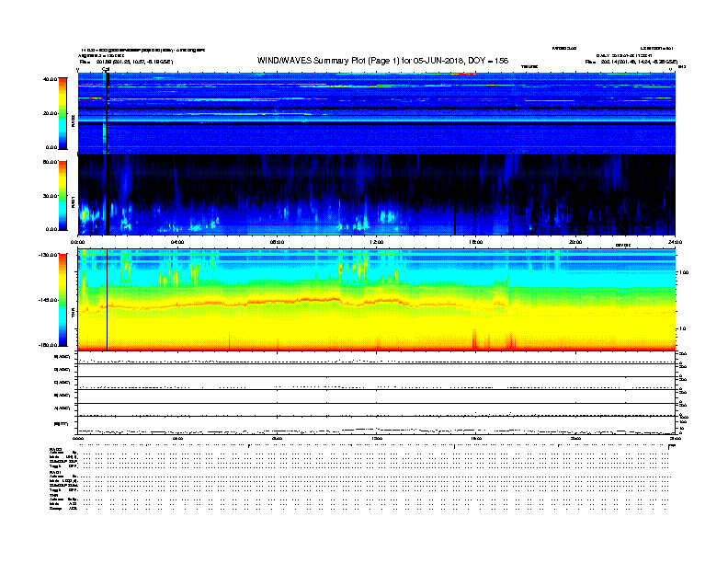Select the 40.00 label on RAD2 colorbar
Screen dimensions: 728x563
[50, 79]
